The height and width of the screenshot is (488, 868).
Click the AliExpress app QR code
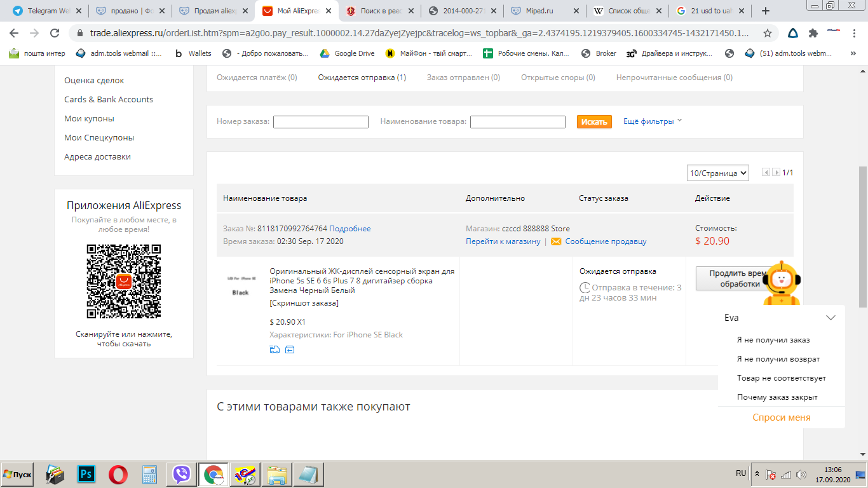tap(124, 281)
